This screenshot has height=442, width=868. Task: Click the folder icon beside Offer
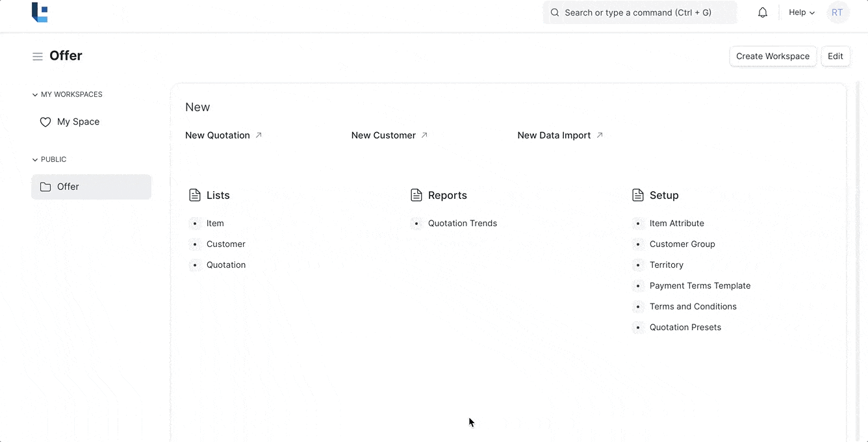[45, 187]
